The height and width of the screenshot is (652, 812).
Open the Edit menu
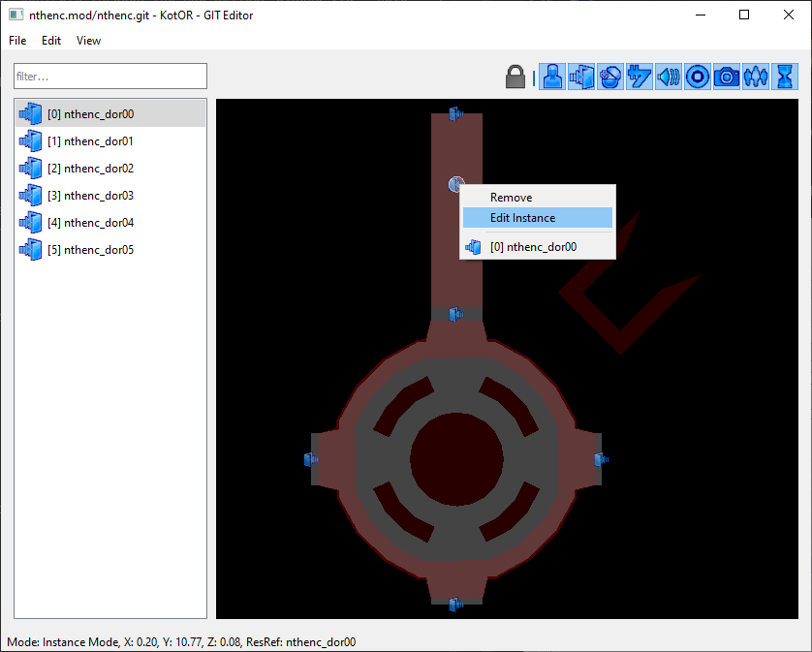51,41
